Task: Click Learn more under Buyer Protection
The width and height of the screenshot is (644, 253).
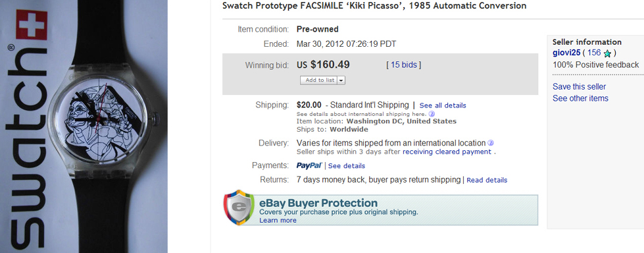Action: (278, 220)
